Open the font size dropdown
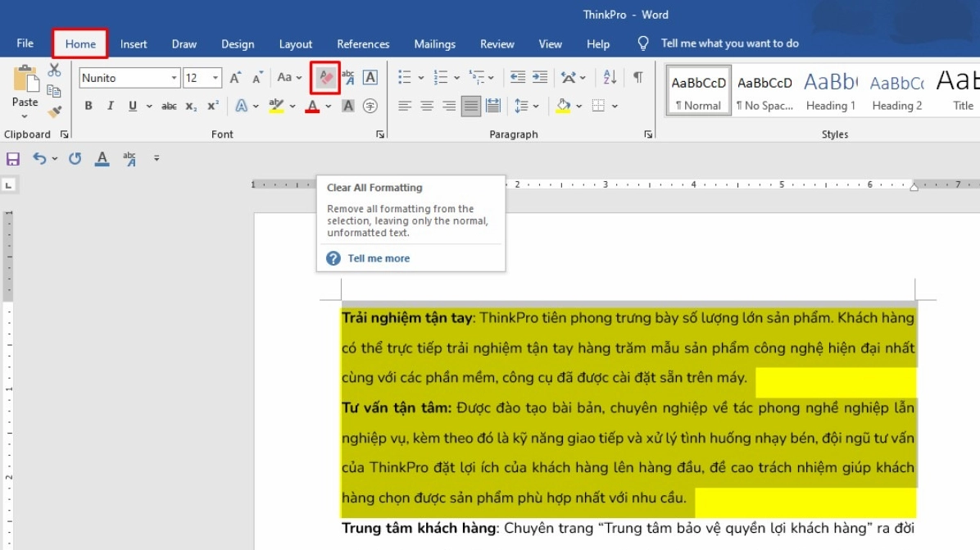The image size is (980, 550). click(215, 78)
